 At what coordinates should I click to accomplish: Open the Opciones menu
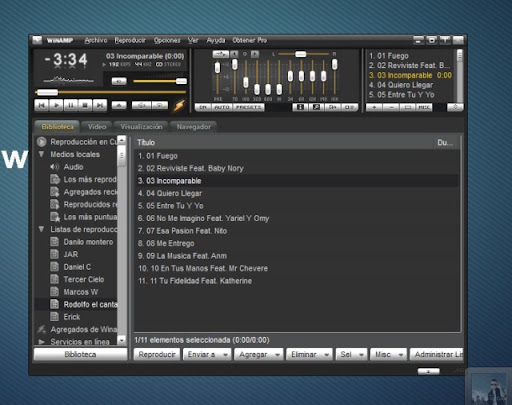click(x=167, y=40)
